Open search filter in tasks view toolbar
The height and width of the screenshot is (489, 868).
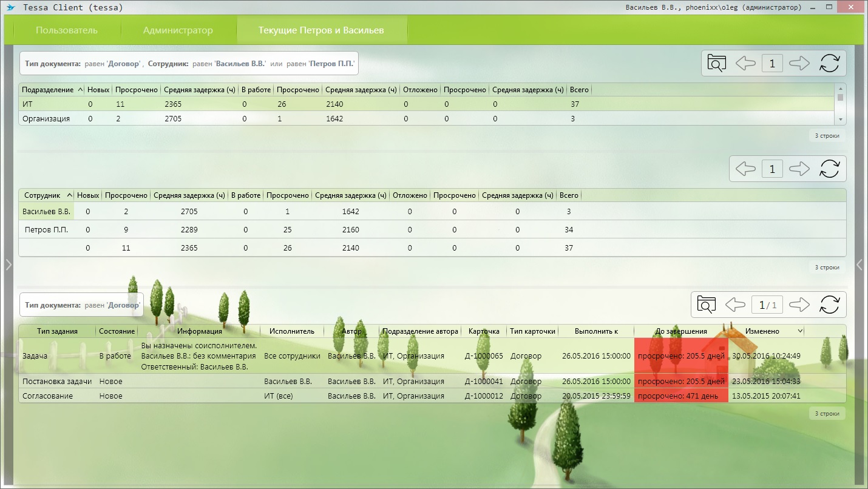(x=707, y=305)
